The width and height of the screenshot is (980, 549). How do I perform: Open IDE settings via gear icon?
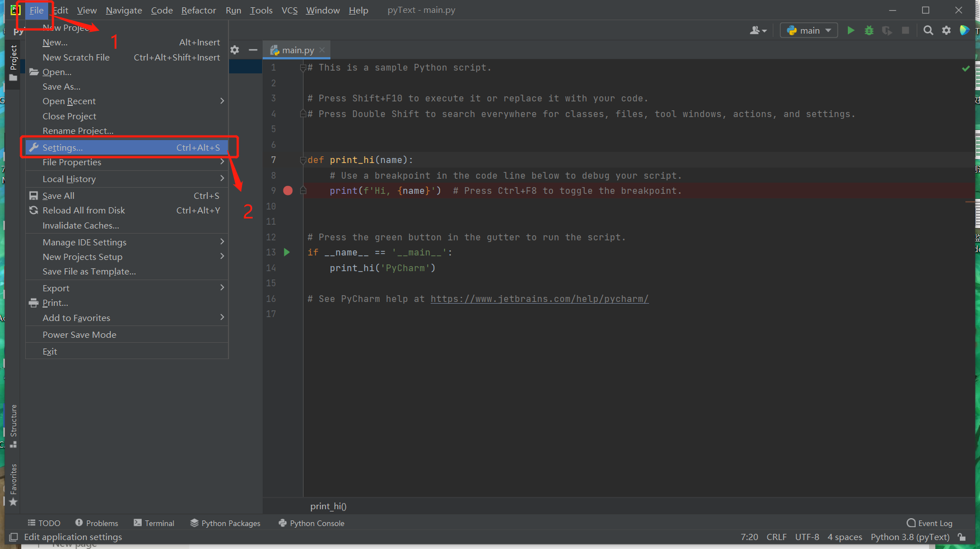[x=946, y=30]
